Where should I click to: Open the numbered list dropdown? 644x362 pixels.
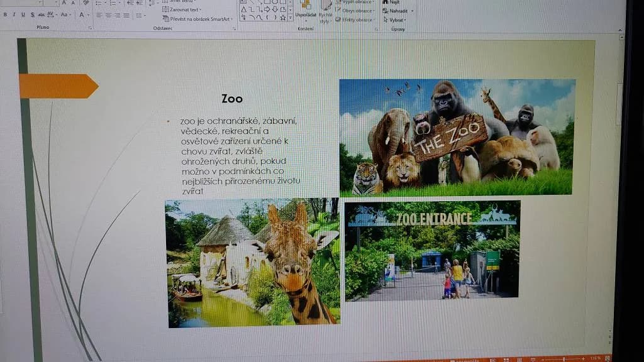[114, 3]
